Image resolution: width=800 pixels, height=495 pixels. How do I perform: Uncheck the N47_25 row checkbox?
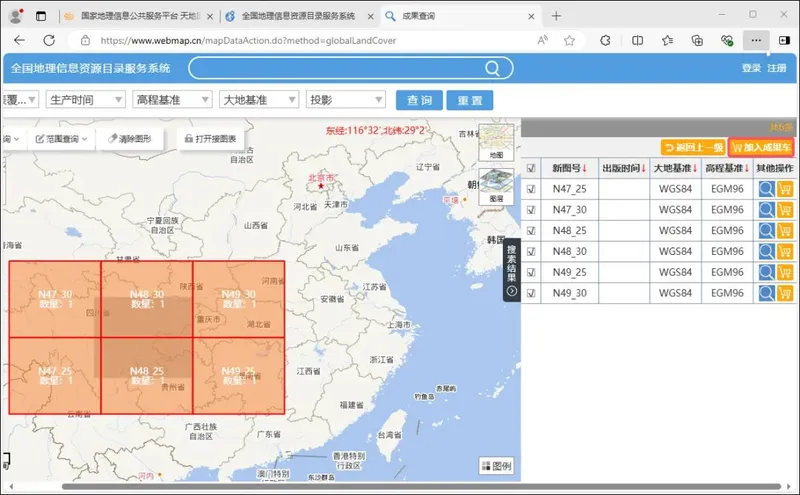tap(531, 189)
